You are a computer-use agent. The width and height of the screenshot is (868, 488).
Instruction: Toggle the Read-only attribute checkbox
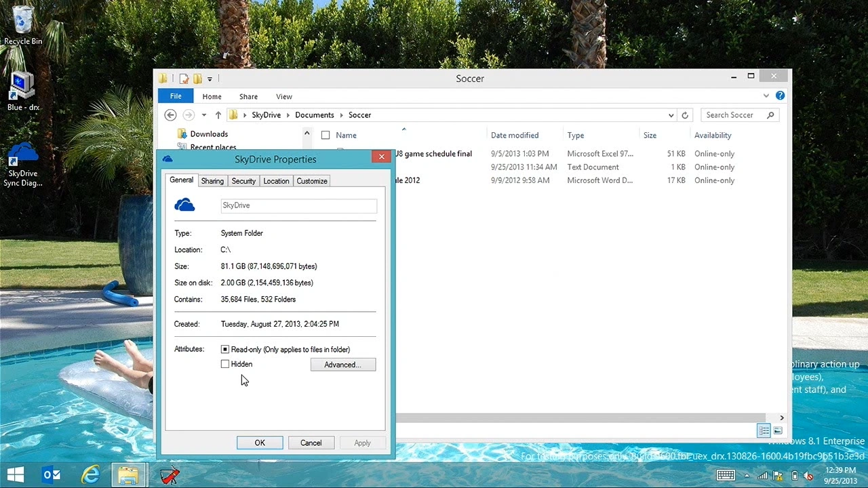pyautogui.click(x=225, y=350)
